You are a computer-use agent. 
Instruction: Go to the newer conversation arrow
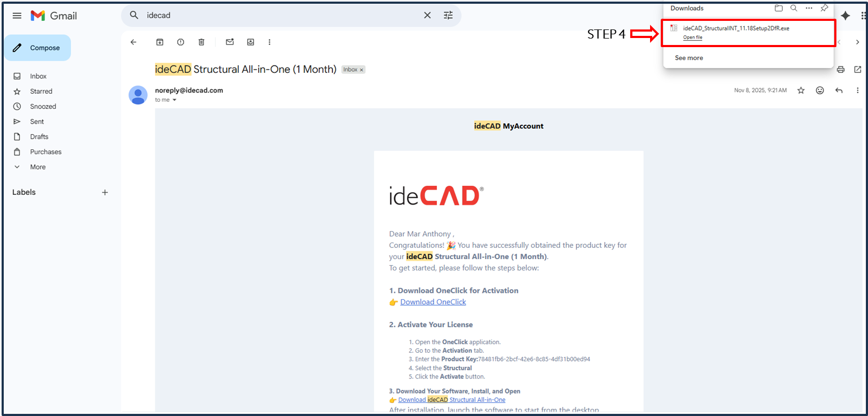click(x=839, y=42)
